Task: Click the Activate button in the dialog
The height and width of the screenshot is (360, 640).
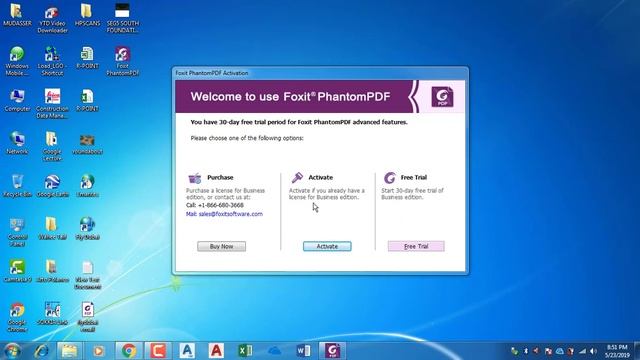Action: pyautogui.click(x=327, y=246)
